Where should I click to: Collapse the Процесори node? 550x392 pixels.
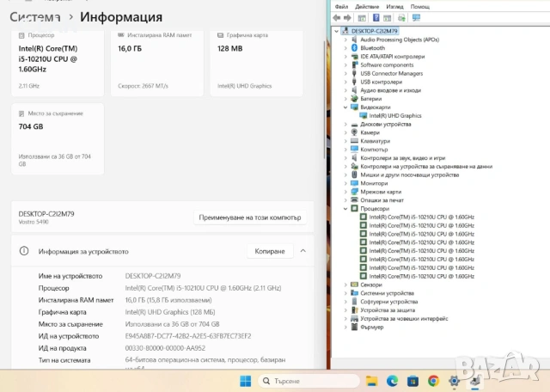pos(345,209)
